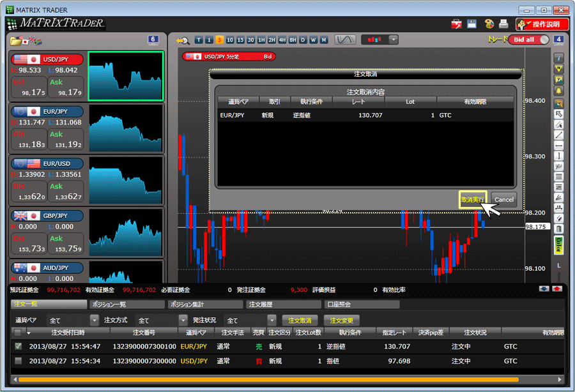Select the eraser drawing tool

pos(558,219)
